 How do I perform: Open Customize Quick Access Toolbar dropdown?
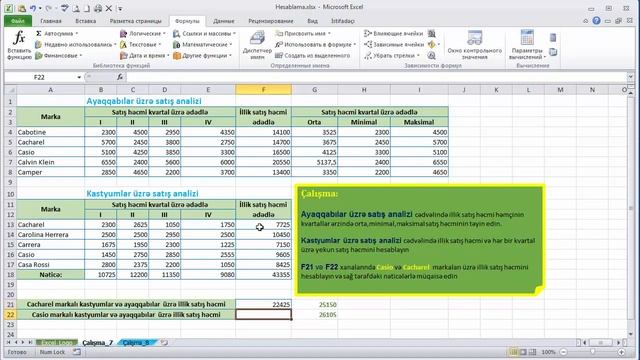coord(120,8)
